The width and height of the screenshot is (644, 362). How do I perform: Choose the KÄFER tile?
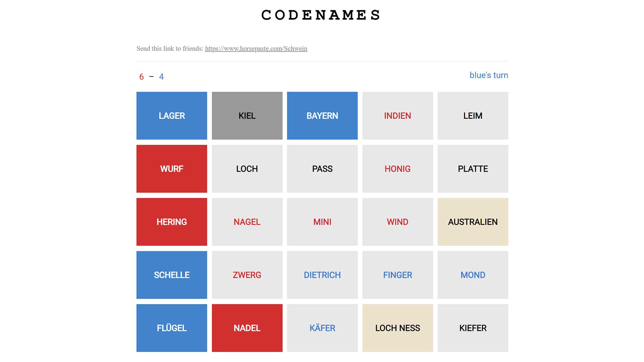click(x=322, y=328)
